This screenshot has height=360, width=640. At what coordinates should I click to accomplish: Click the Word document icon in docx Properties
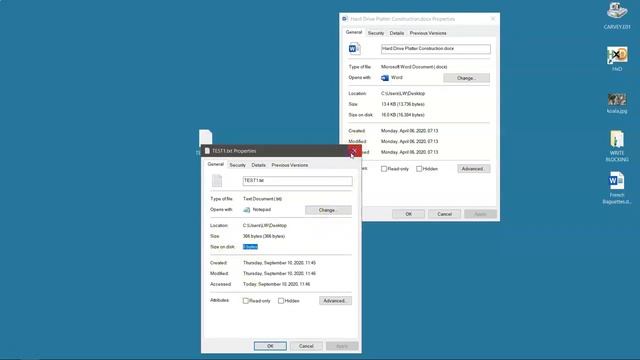[x=354, y=49]
